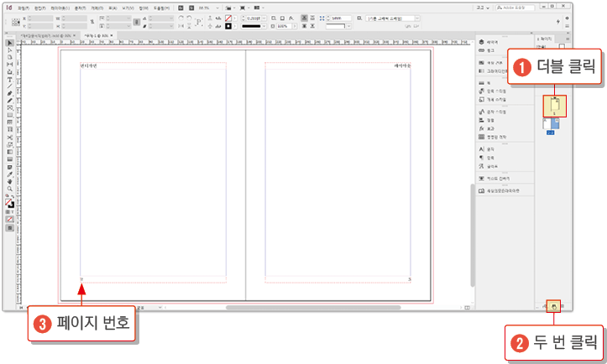The image size is (607, 364).
Task: Open Adobe Bridge from top bar
Action: (x=181, y=8)
